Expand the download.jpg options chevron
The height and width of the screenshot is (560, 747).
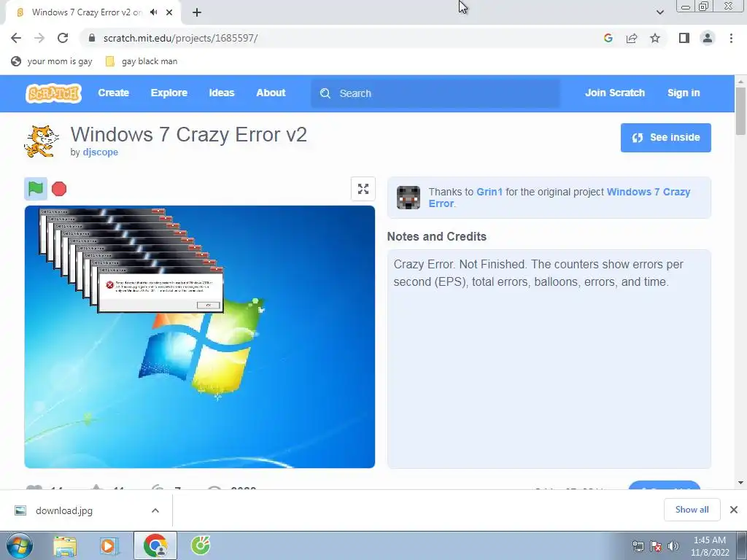coord(155,510)
